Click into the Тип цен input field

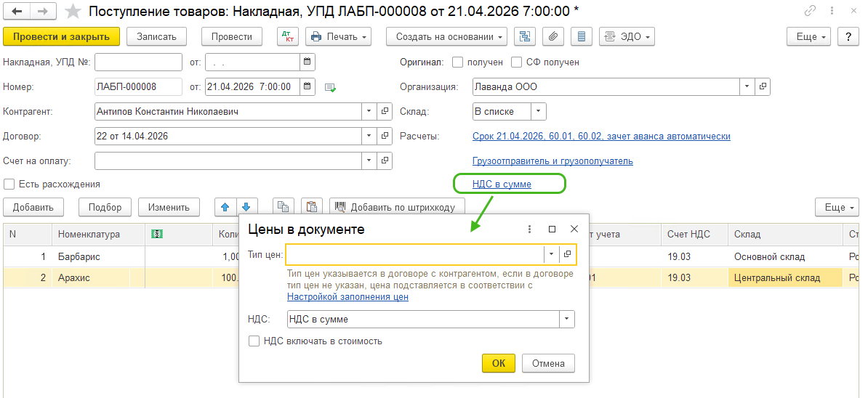coord(415,254)
